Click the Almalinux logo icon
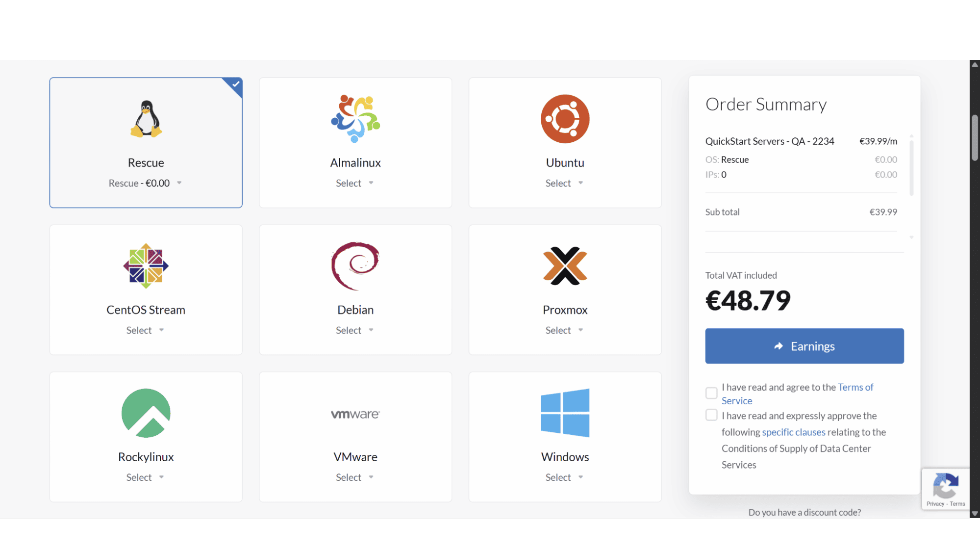 355,119
